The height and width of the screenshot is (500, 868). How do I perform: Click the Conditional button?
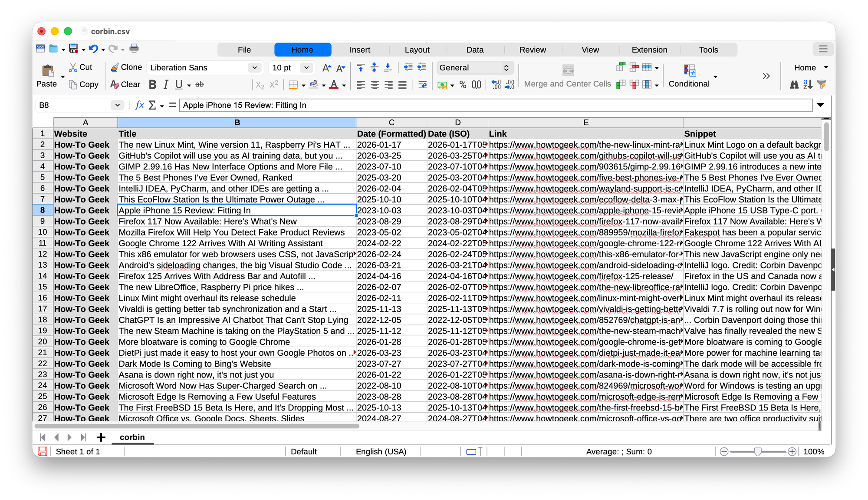689,76
